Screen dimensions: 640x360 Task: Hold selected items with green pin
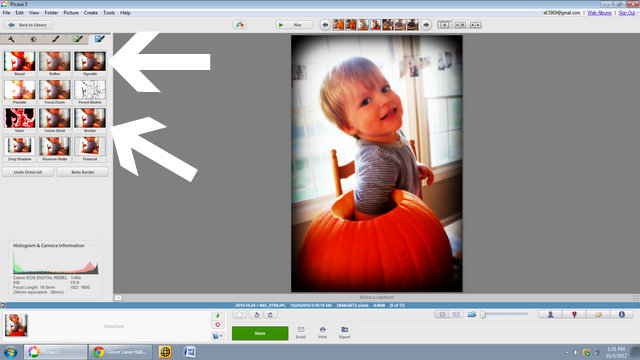(x=218, y=316)
